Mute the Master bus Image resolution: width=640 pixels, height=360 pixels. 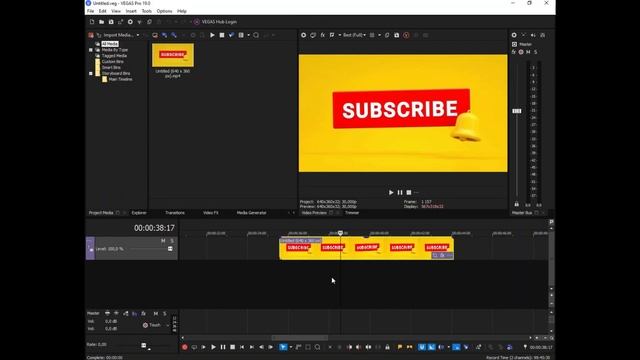[x=528, y=52]
